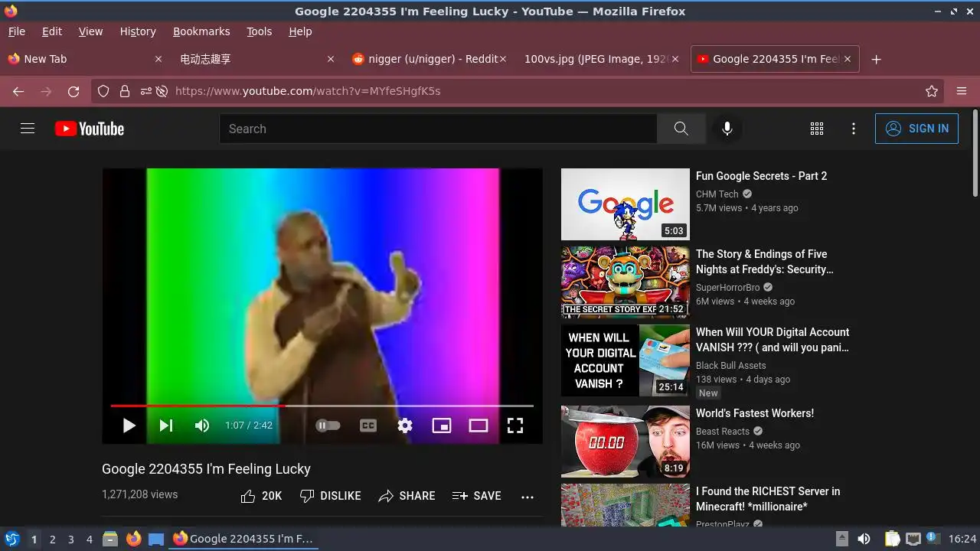Open the History menu
980x551 pixels.
(138, 31)
